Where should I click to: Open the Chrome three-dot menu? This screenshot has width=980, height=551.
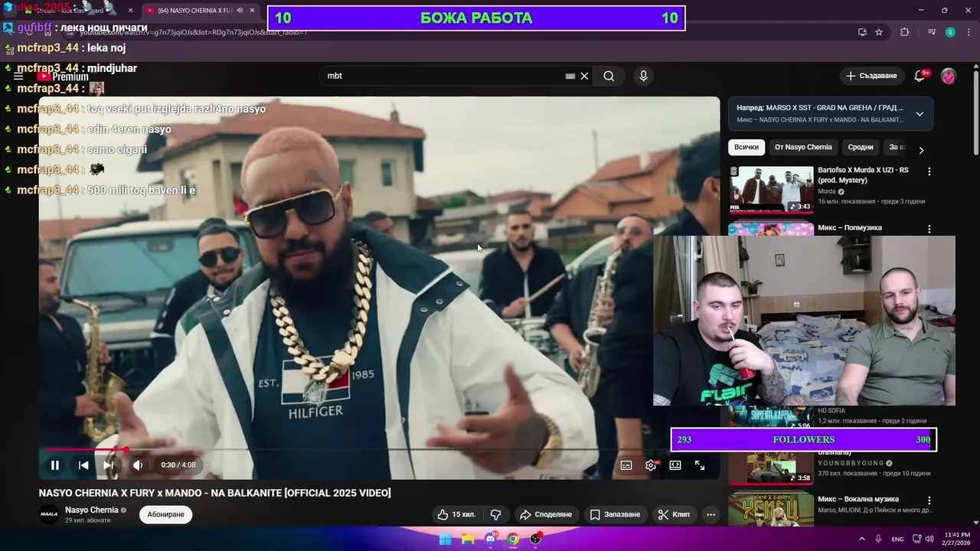pos(969,32)
